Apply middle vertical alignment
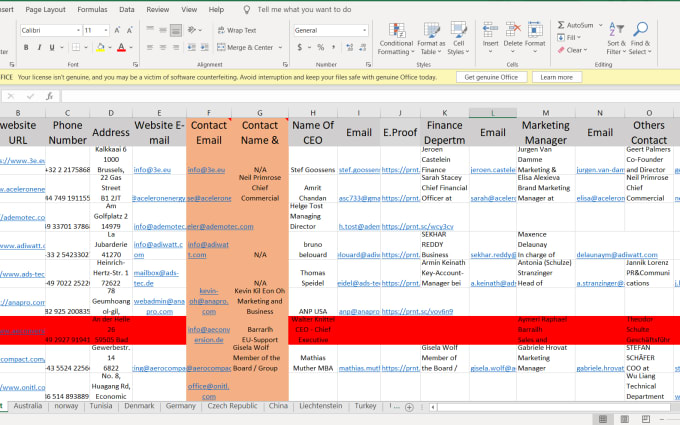This screenshot has width=680, height=425. coord(163,30)
